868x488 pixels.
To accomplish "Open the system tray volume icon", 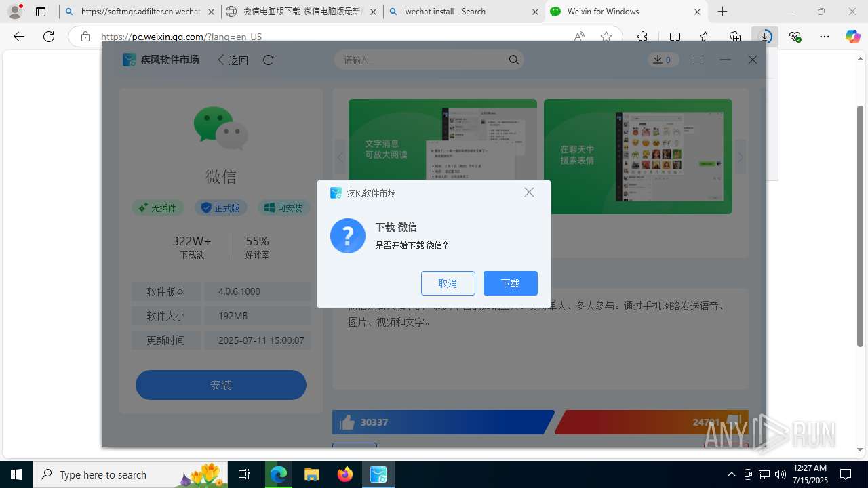I will click(x=780, y=474).
